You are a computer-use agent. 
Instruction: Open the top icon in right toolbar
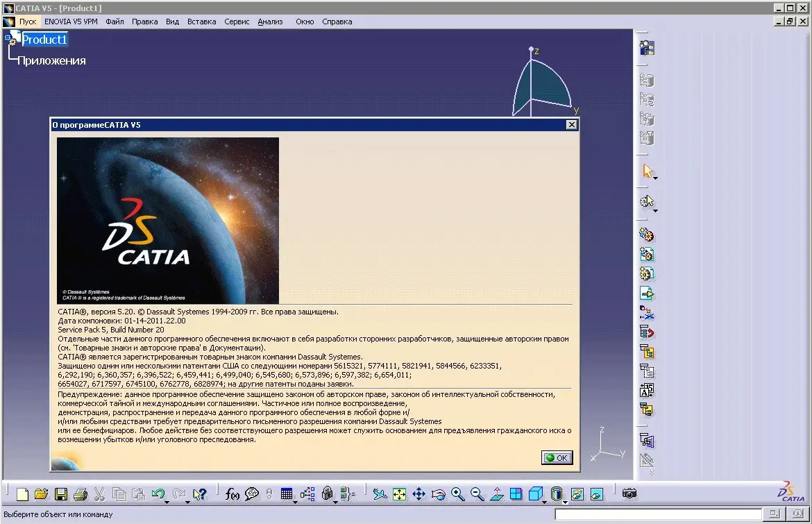tap(647, 48)
